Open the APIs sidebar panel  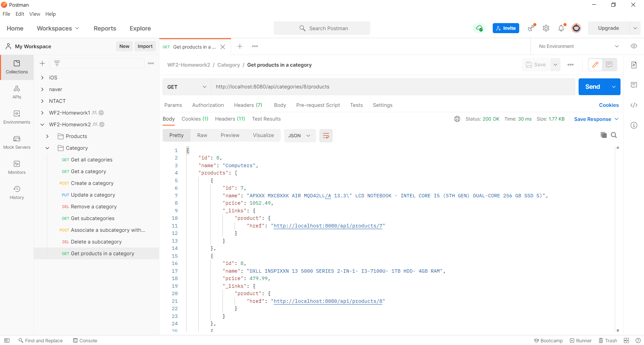(17, 92)
